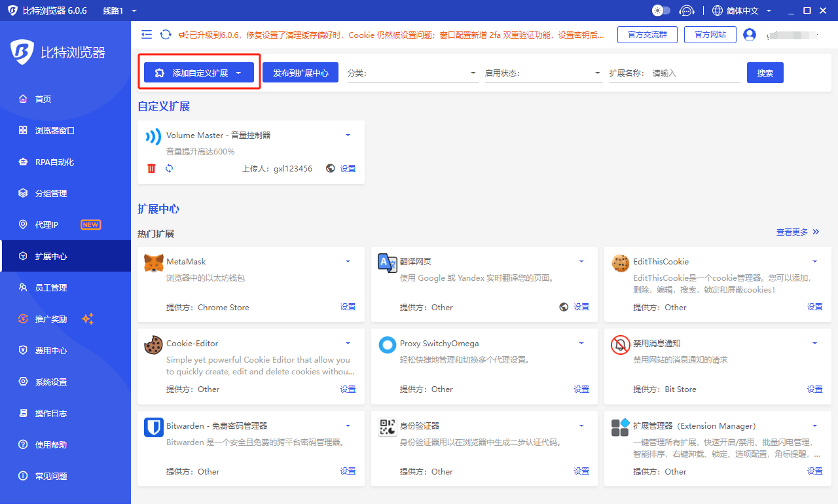Image resolution: width=838 pixels, height=504 pixels.
Task: Click the Volume Master sound icon
Action: coord(153,136)
